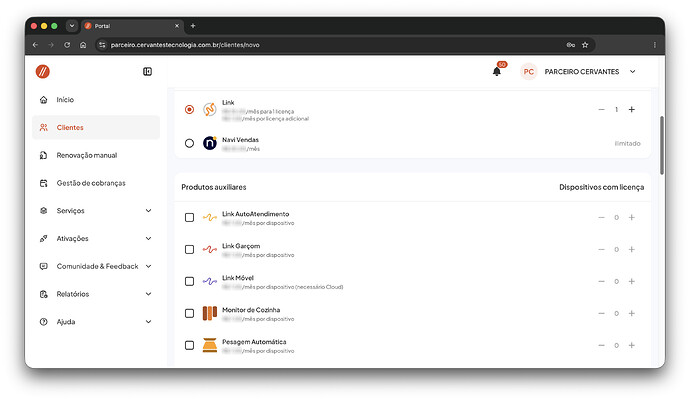Reload the page with browser refresh icon
The width and height of the screenshot is (690, 401).
coord(67,45)
